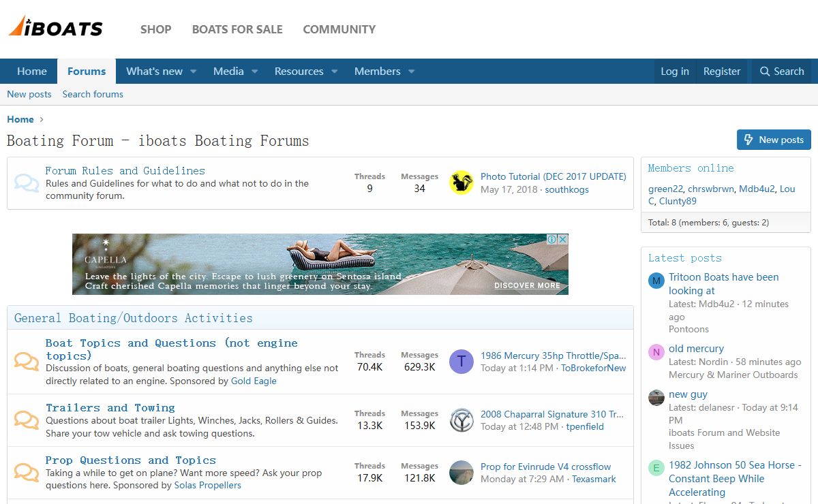
Task: Click SHOP in the header
Action: tap(155, 29)
